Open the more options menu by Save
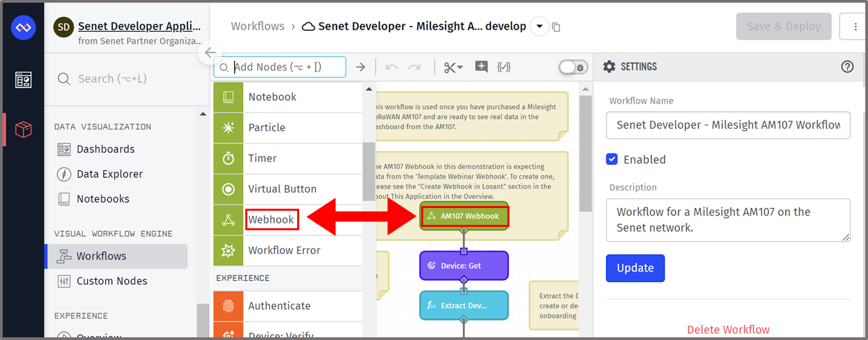868x340 pixels. 853,27
